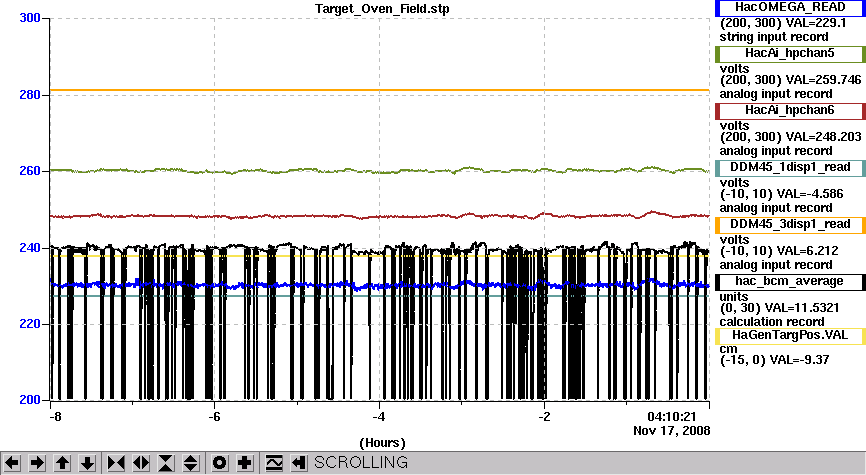The height and width of the screenshot is (475, 866).
Task: Click the (Hours) axis title
Action: [x=382, y=443]
